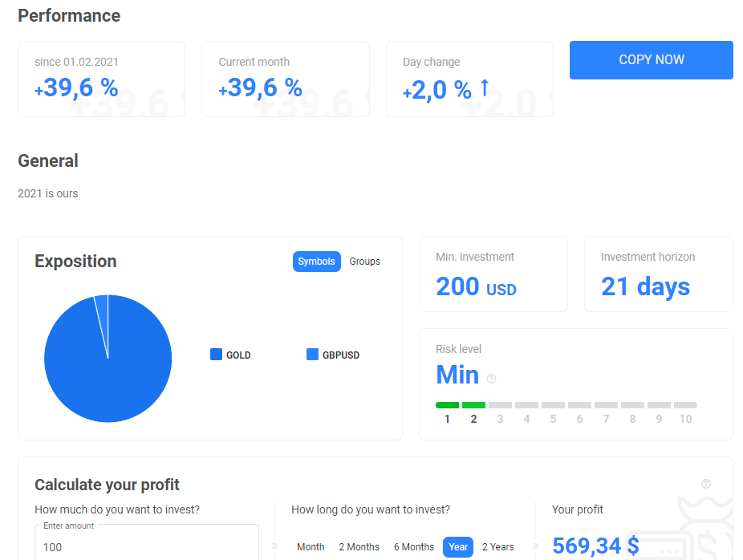Select the 6 Months investment period
743x560 pixels.
414,547
